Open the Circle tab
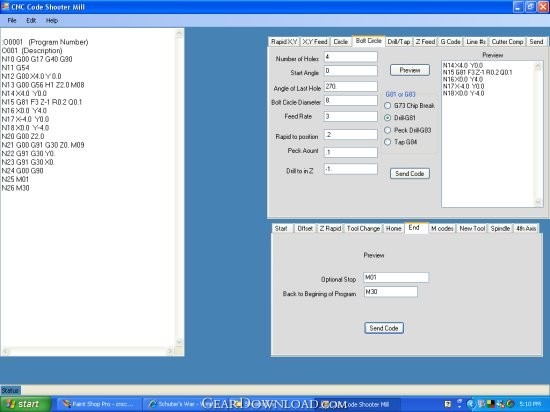This screenshot has height=412, width=550. click(x=340, y=42)
